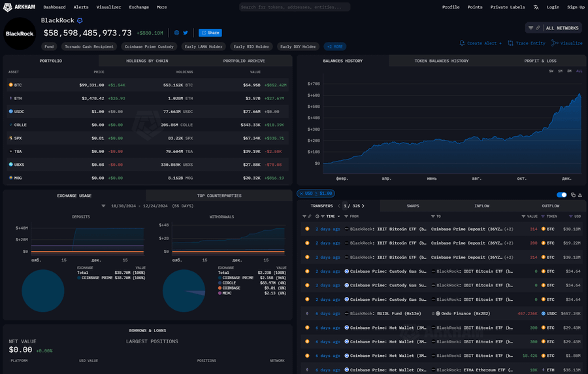Select the ALL time range for balances
Viewport: 588px width, 374px height.
pos(579,71)
